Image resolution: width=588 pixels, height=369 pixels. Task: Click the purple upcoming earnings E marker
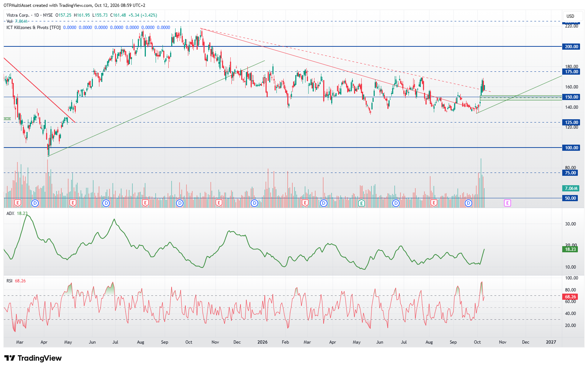(507, 203)
